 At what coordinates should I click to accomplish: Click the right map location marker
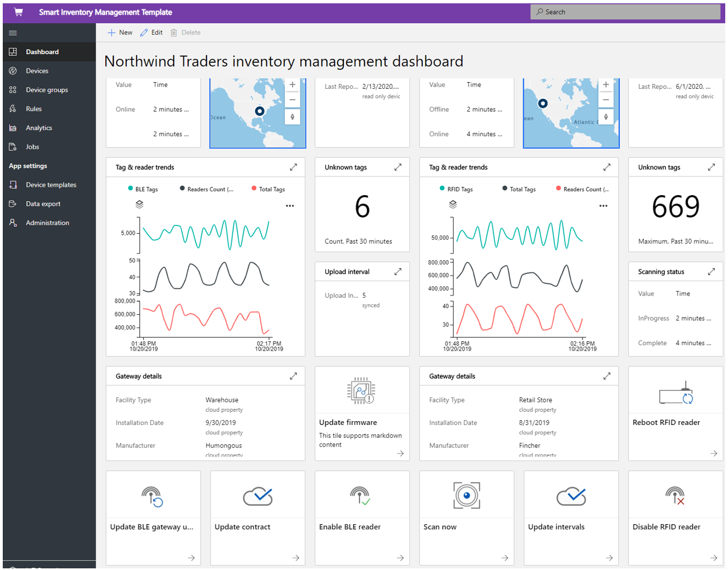click(x=543, y=103)
